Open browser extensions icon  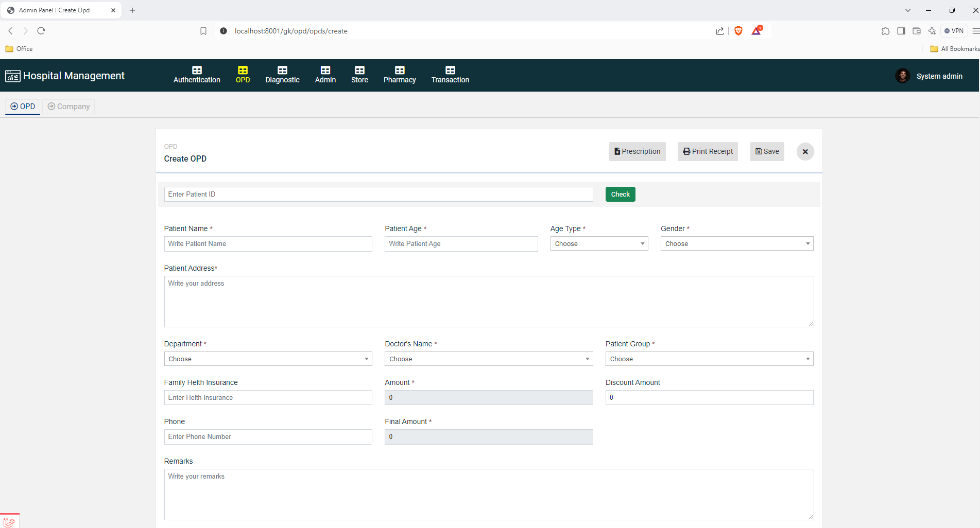coord(885,31)
